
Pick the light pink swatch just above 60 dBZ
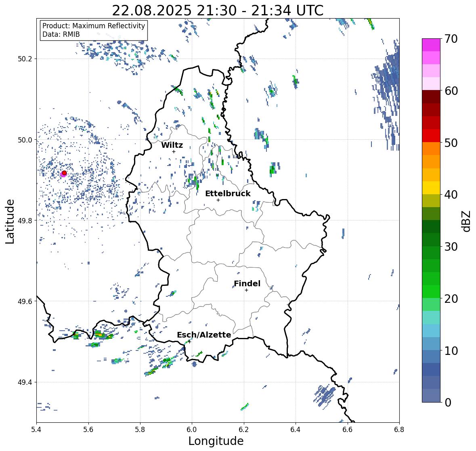pos(431,84)
